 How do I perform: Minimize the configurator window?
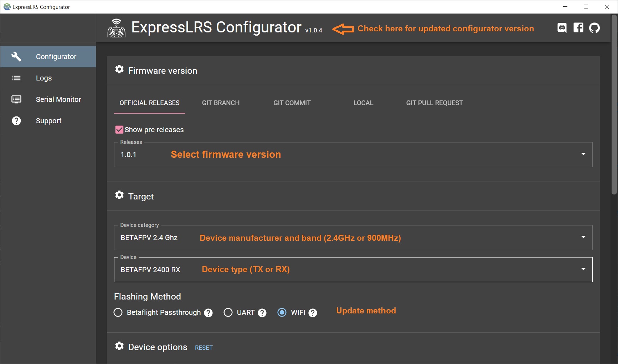[x=565, y=7]
